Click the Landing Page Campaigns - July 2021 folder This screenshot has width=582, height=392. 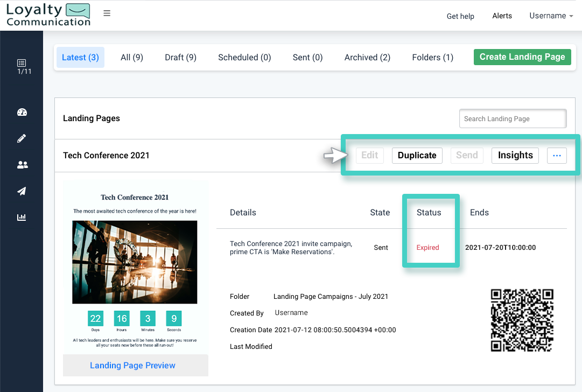(x=331, y=297)
